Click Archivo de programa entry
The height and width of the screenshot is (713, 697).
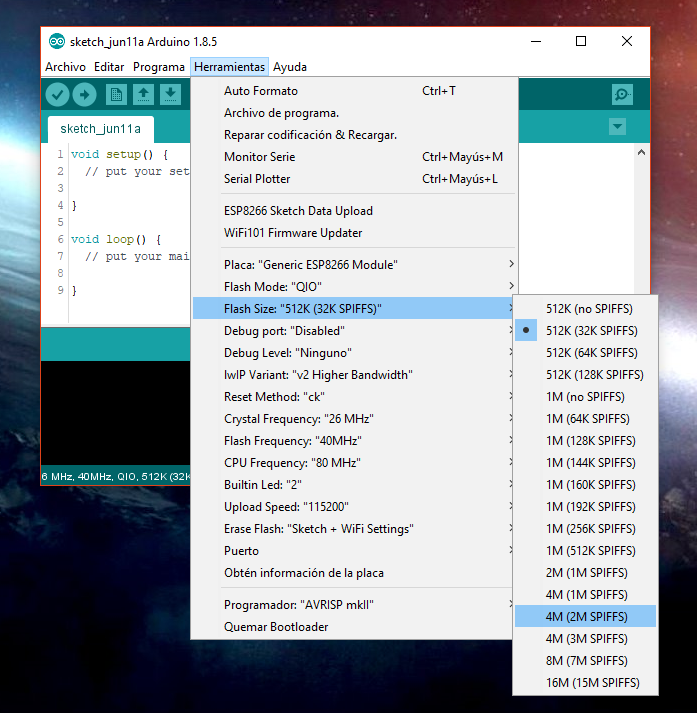coord(354,113)
